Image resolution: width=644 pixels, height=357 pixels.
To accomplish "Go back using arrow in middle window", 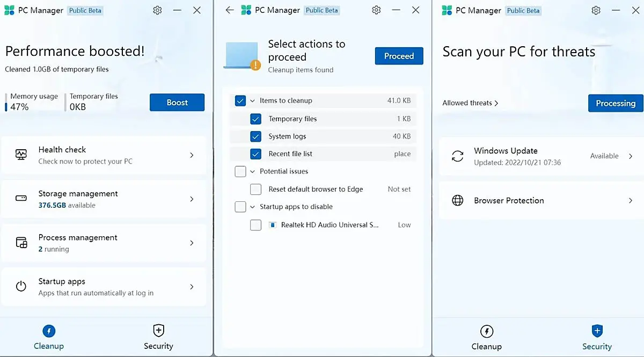I will tap(230, 10).
